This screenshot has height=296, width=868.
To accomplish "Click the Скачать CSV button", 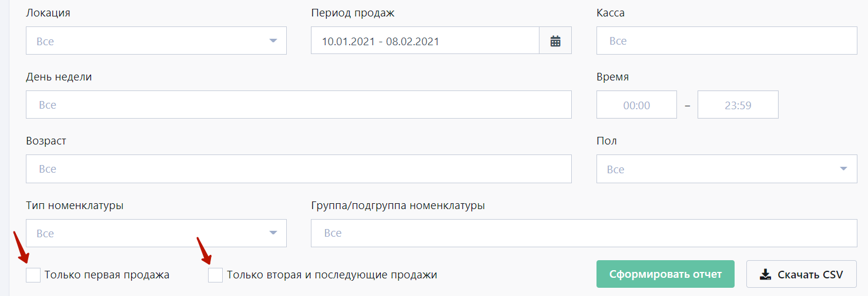I will pyautogui.click(x=802, y=274).
